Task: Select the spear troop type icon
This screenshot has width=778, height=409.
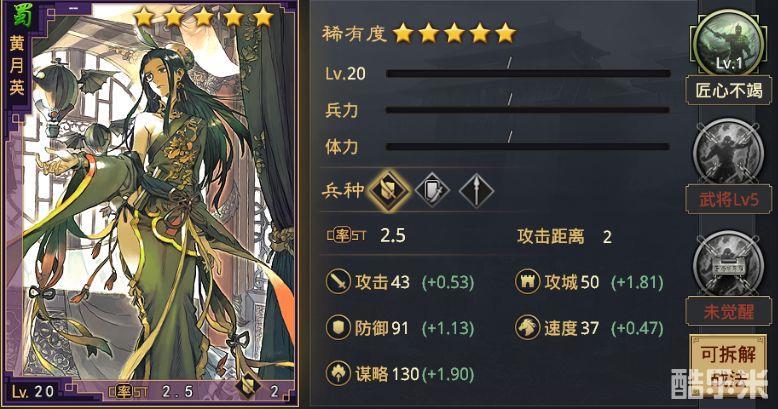Action: click(476, 191)
